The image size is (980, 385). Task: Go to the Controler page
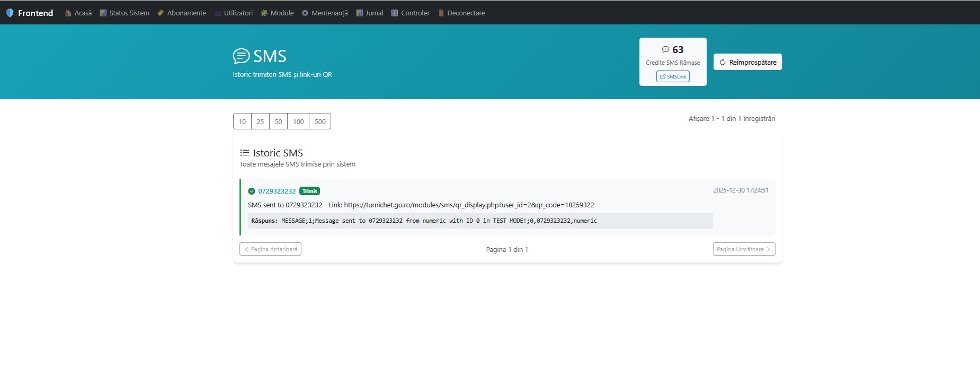coord(411,13)
